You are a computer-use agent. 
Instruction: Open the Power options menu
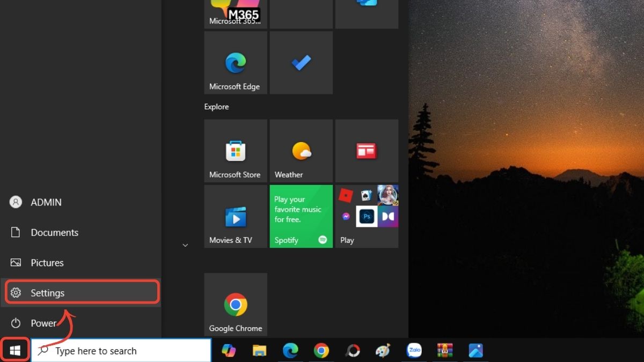coord(81,323)
